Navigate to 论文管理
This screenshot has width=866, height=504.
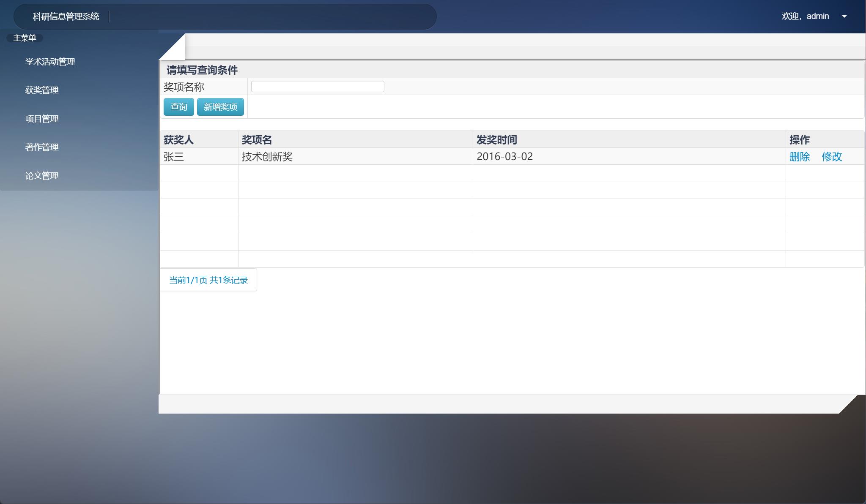42,176
